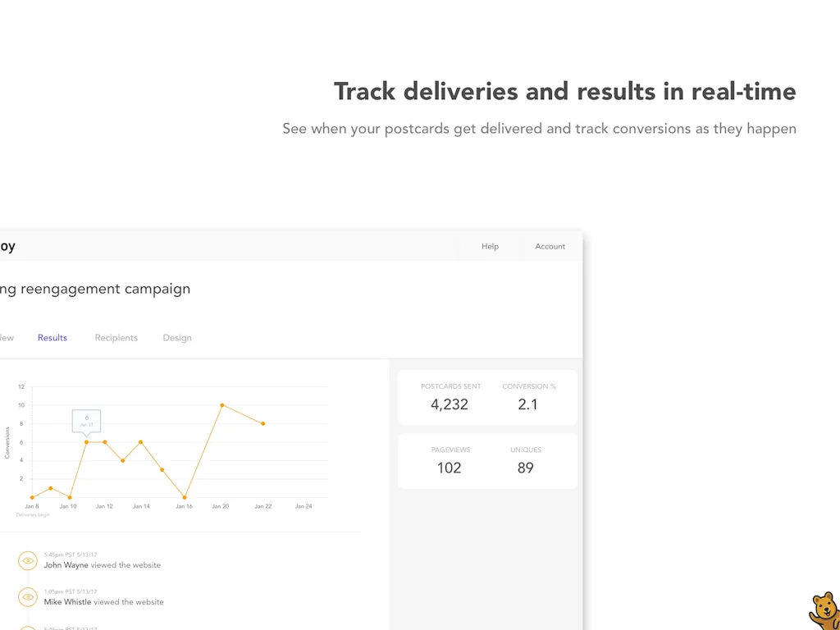
Task: Select the chart peak point at 10 conversions
Action: 221,405
